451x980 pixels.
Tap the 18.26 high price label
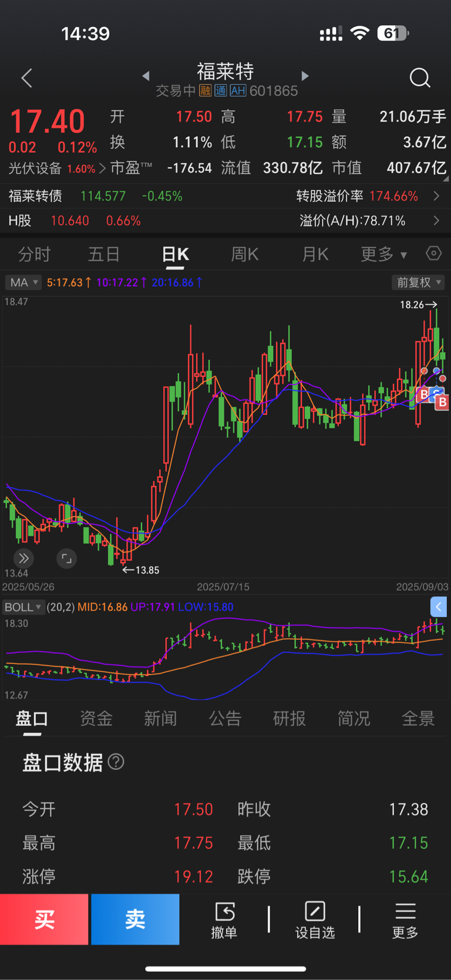[418, 305]
